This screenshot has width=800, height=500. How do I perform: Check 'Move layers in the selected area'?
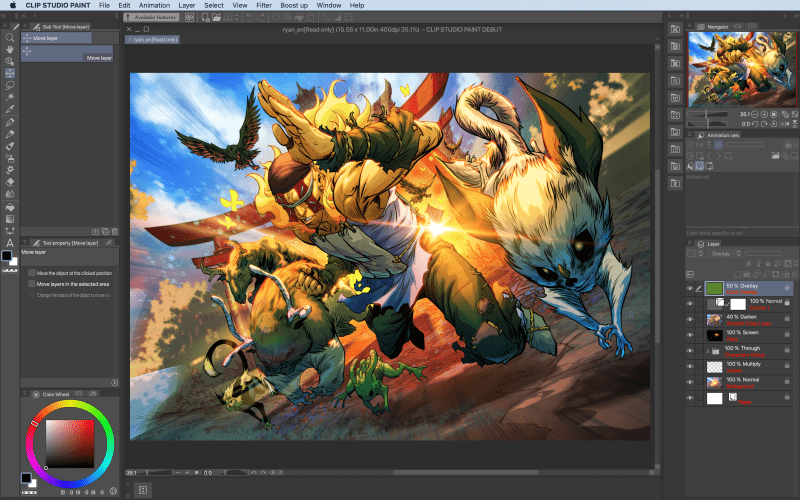click(x=31, y=284)
